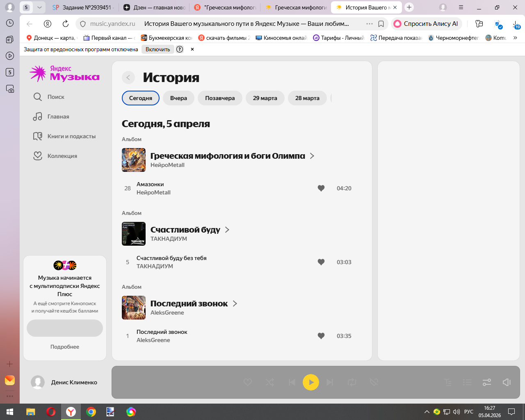Expand album Счастливой буду chevron

coord(227,230)
